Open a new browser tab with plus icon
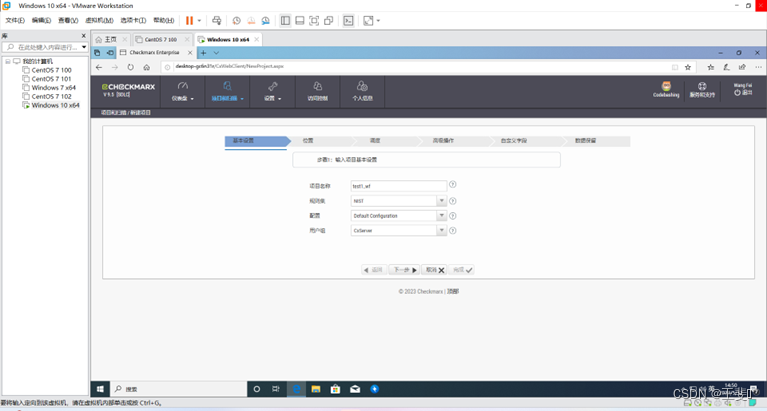Screen dimensions: 767x411 coord(203,52)
